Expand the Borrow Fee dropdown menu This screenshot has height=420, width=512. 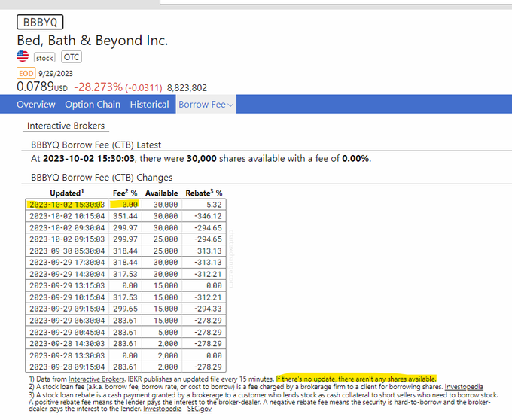coord(206,105)
